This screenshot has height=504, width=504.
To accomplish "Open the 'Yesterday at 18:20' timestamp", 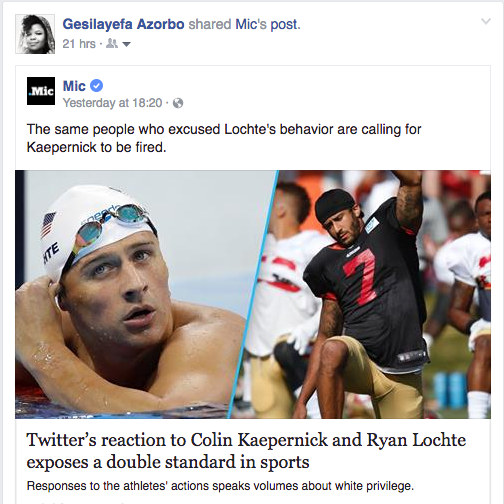I will [x=112, y=103].
